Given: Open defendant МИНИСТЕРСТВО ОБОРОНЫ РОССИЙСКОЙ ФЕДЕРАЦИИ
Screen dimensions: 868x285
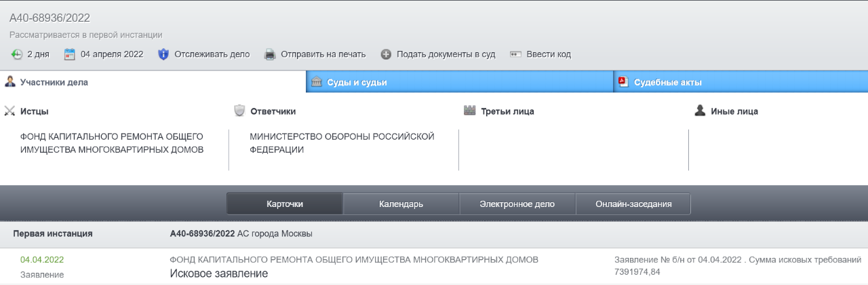Looking at the screenshot, I should click(x=341, y=143).
